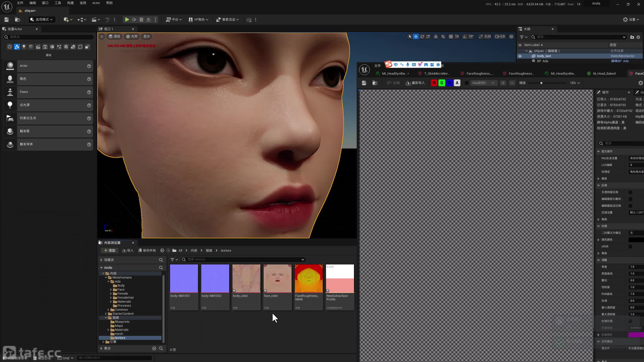
Task: Save the current level with toolbar disk icon
Action: tap(7, 19)
